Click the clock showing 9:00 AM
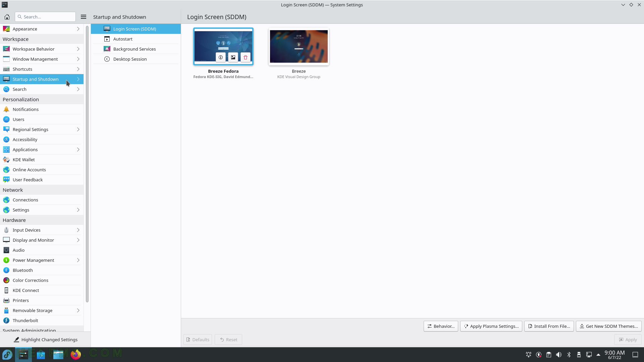The image size is (644, 362). pos(614,355)
